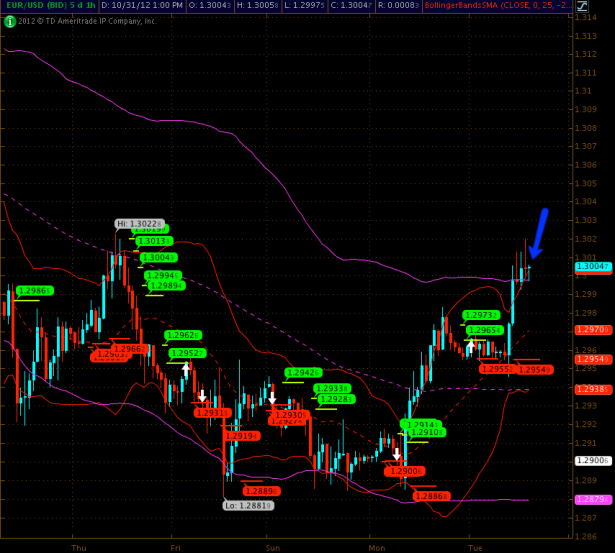Click the white down arrow above 1.2930 label
615x553 pixels.
coord(272,399)
